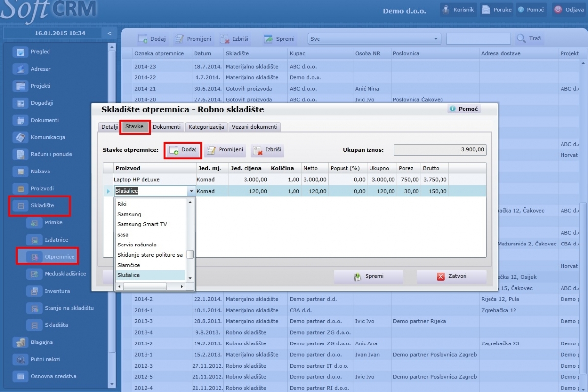Click Zatvori button in dialog
This screenshot has width=588, height=392.
[x=451, y=277]
